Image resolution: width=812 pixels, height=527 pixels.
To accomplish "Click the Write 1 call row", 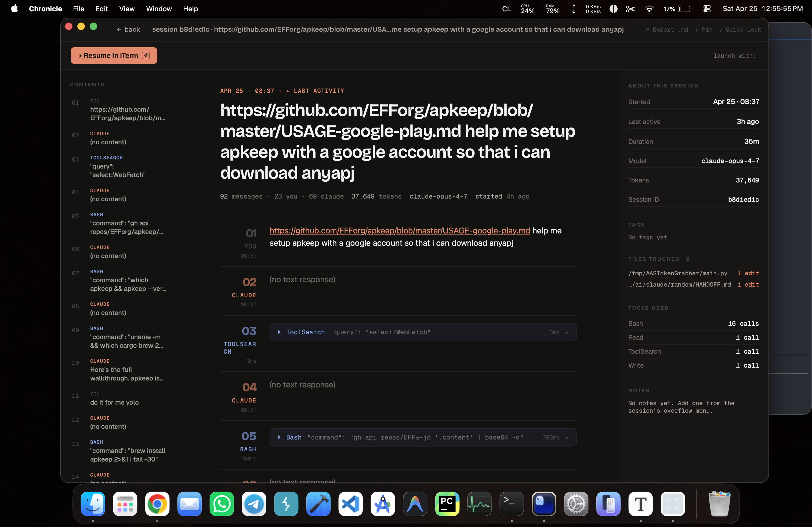I will 694,365.
